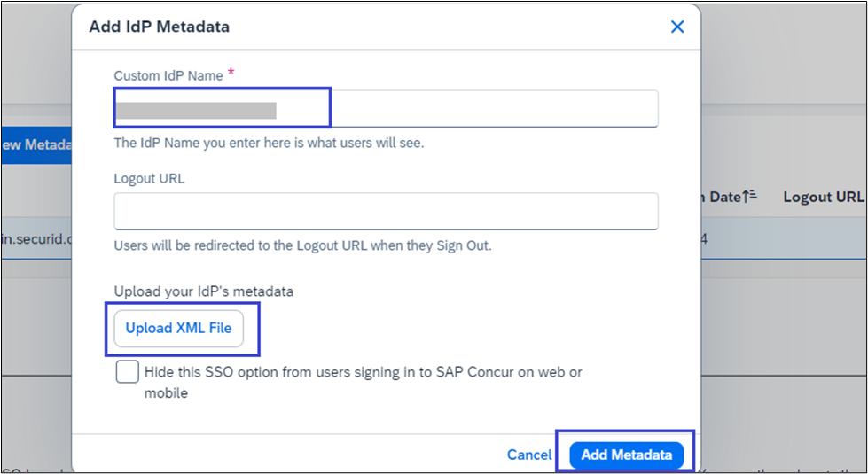
Task: Click the Add IdP Metadata dialog title
Action: 159,27
